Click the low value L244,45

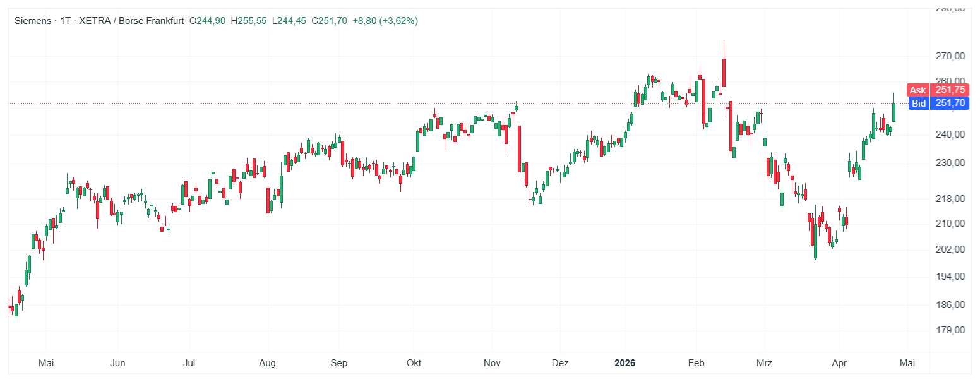289,21
